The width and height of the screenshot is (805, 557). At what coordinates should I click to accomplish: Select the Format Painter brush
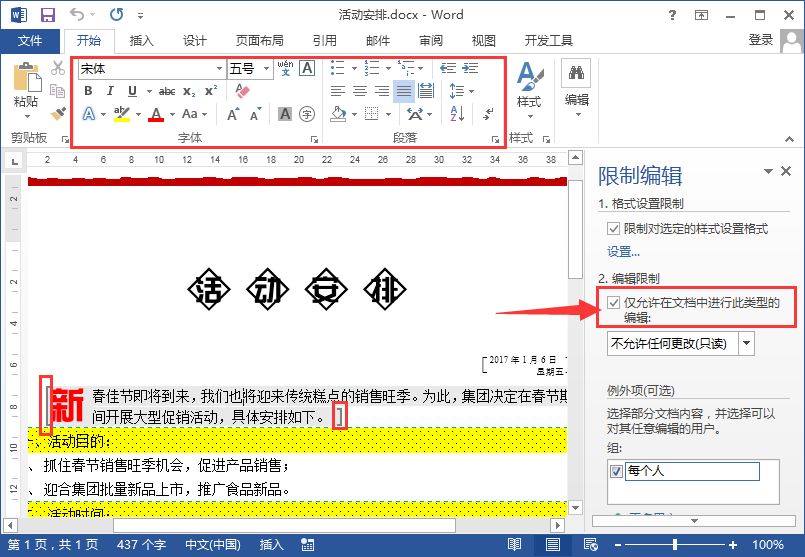58,113
